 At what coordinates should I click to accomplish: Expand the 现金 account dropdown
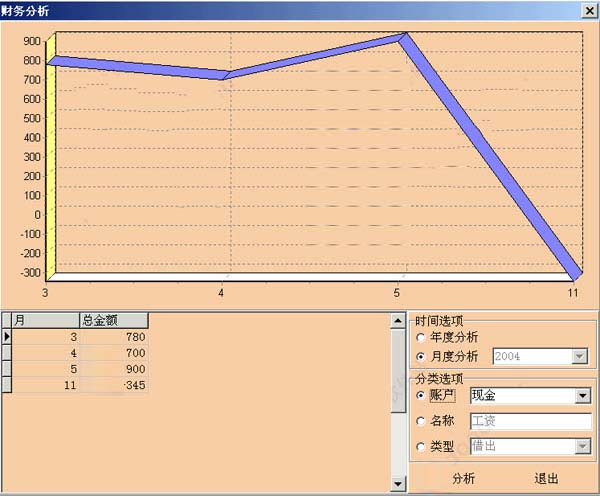583,396
